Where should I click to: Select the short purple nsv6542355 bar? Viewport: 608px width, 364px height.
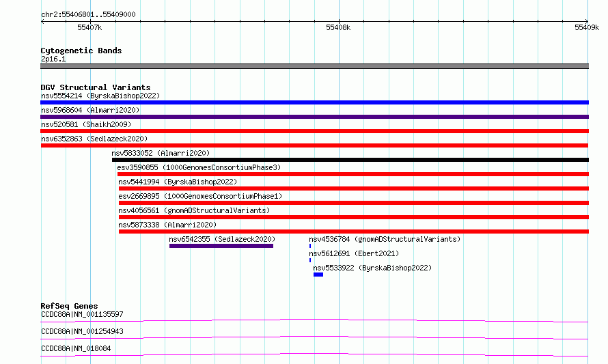[x=221, y=246]
